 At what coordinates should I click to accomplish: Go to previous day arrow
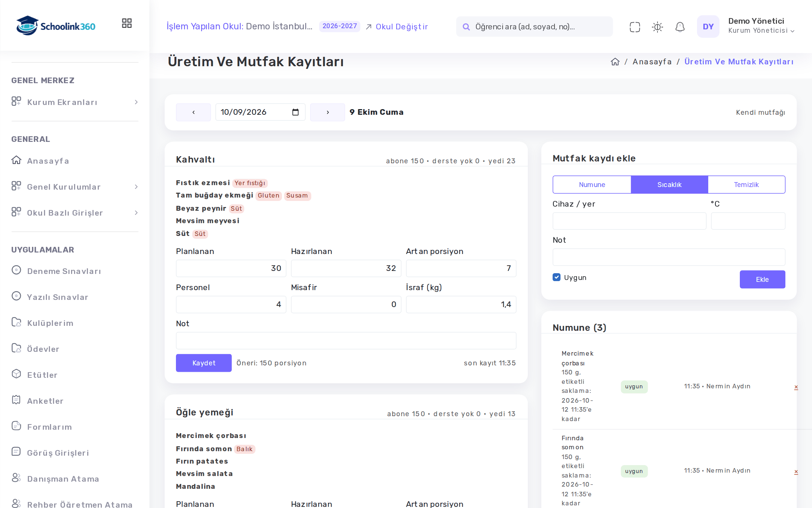point(193,112)
